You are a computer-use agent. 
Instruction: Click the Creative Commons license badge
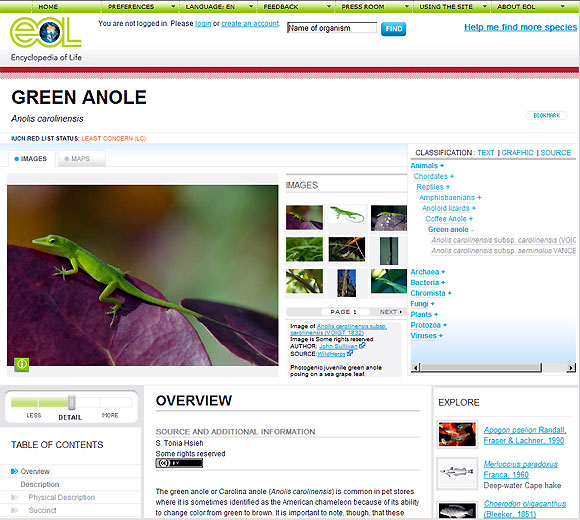[x=179, y=463]
